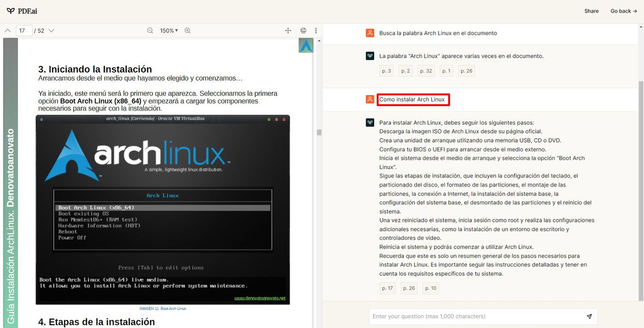The image size is (644, 328).
Task: Send the question with the paper plane icon
Action: [589, 317]
